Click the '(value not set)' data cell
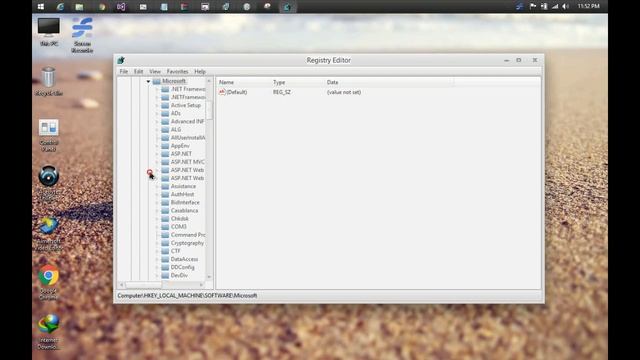 pos(344,92)
